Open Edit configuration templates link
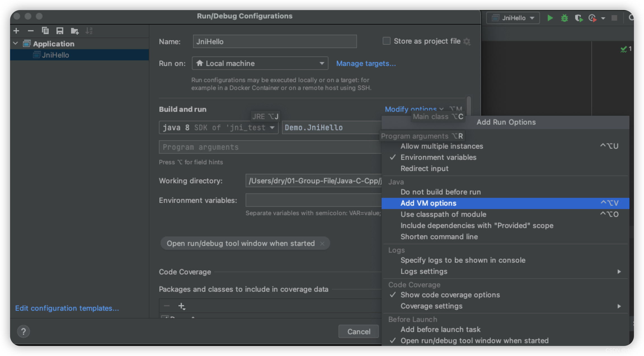The height and width of the screenshot is (356, 644). click(x=67, y=308)
